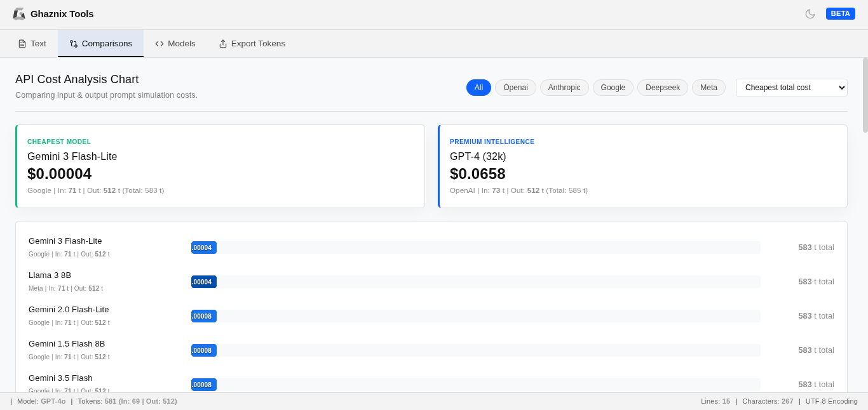Click the $0.0658 price value
This screenshot has height=410, width=868.
(478, 174)
